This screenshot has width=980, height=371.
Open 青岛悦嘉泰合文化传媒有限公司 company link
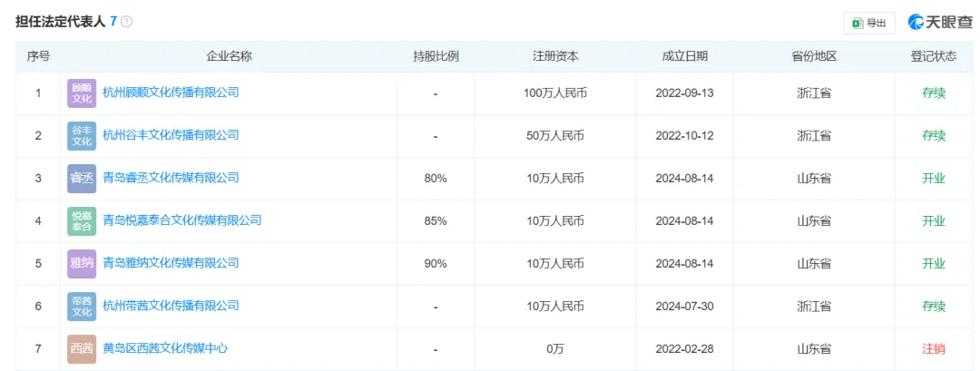(x=181, y=220)
